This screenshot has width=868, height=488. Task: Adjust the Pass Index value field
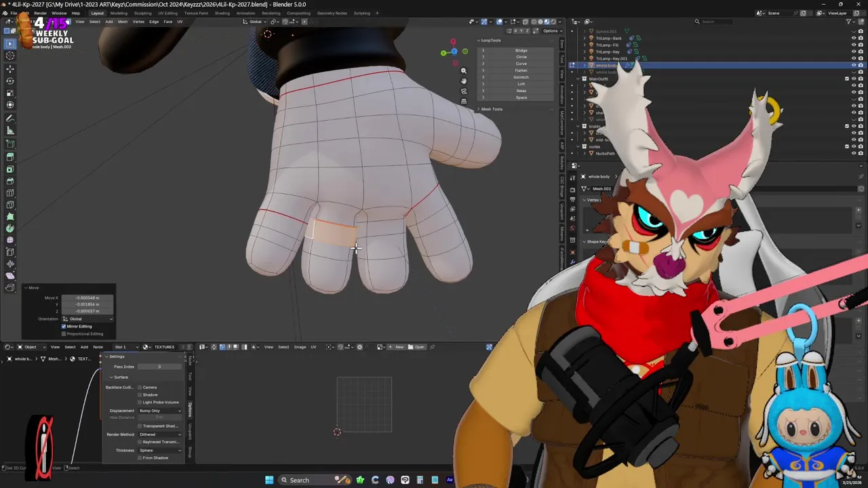click(x=160, y=367)
